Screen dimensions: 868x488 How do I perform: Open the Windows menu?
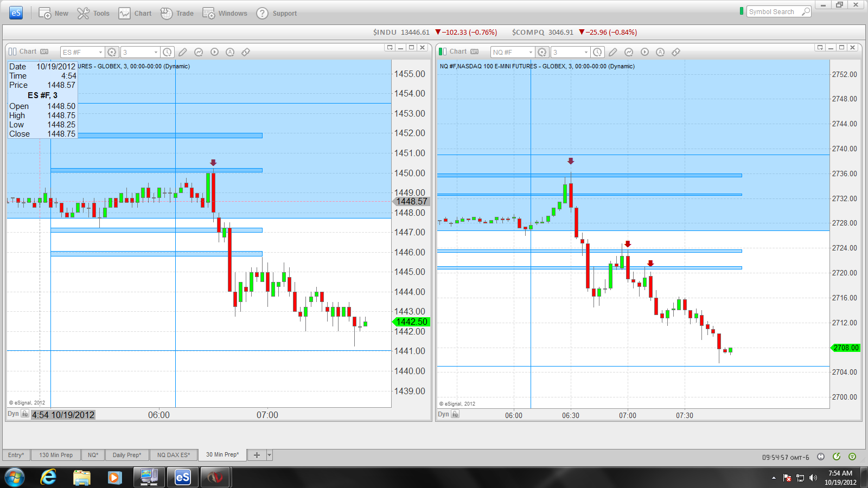225,13
